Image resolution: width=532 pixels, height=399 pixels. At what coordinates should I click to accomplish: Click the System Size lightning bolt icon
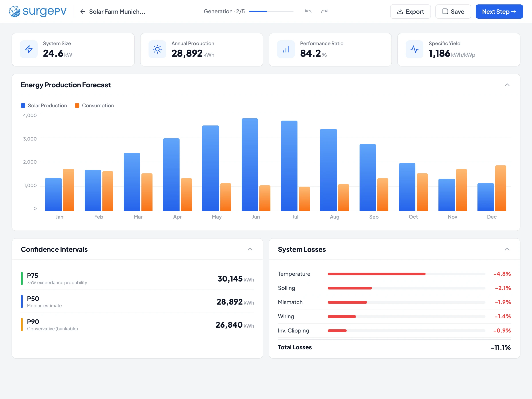(29, 49)
